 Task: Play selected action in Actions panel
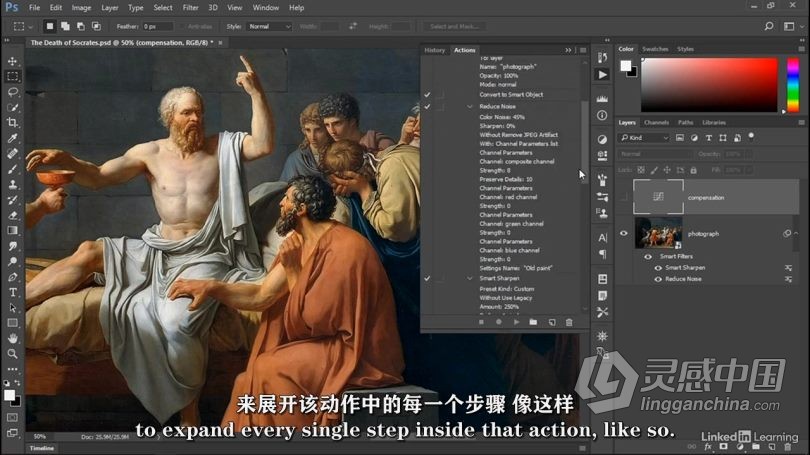516,322
